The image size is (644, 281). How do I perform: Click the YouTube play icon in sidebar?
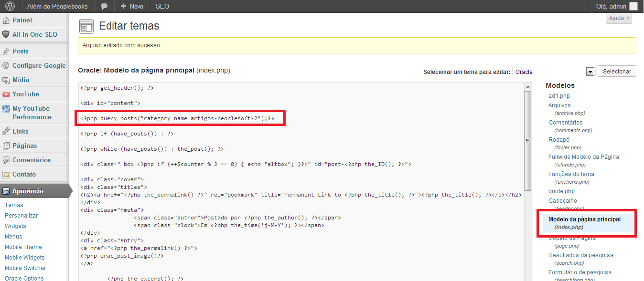click(6, 94)
